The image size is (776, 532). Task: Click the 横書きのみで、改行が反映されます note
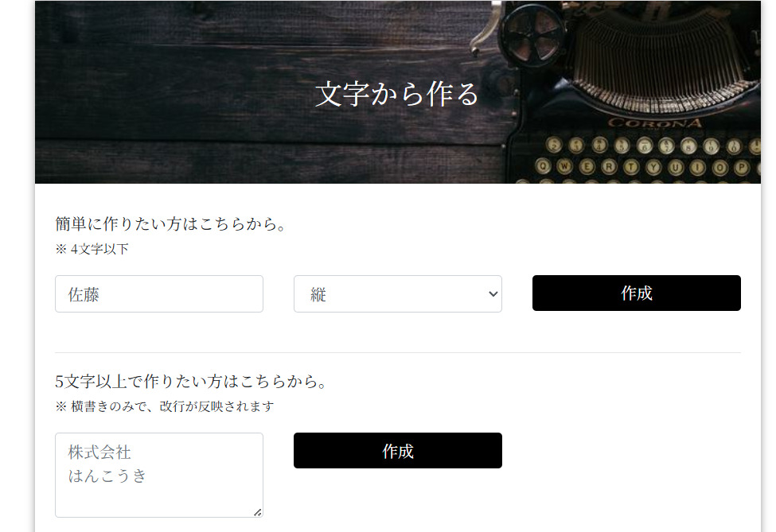click(x=172, y=406)
